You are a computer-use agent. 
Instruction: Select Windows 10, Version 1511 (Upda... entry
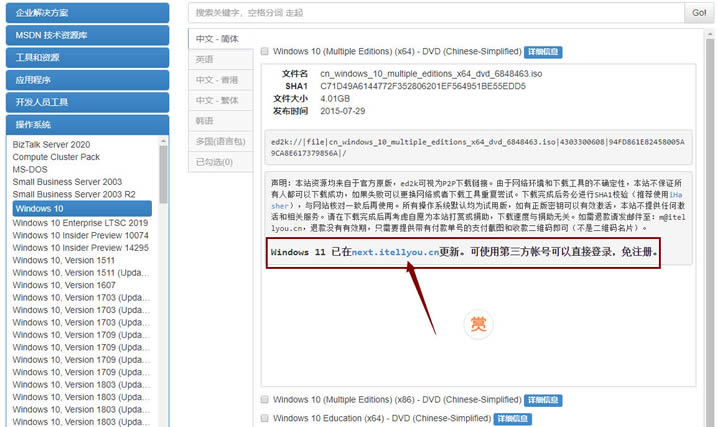pyautogui.click(x=81, y=272)
